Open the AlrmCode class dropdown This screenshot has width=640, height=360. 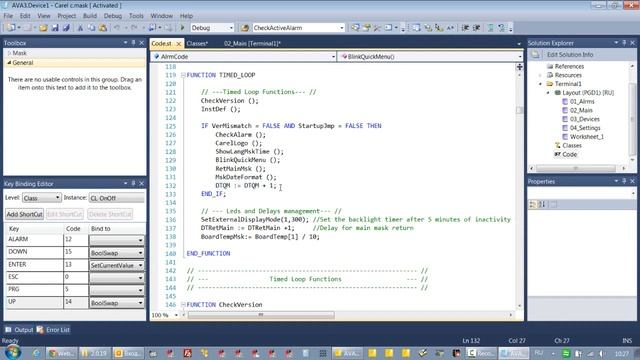(x=333, y=57)
